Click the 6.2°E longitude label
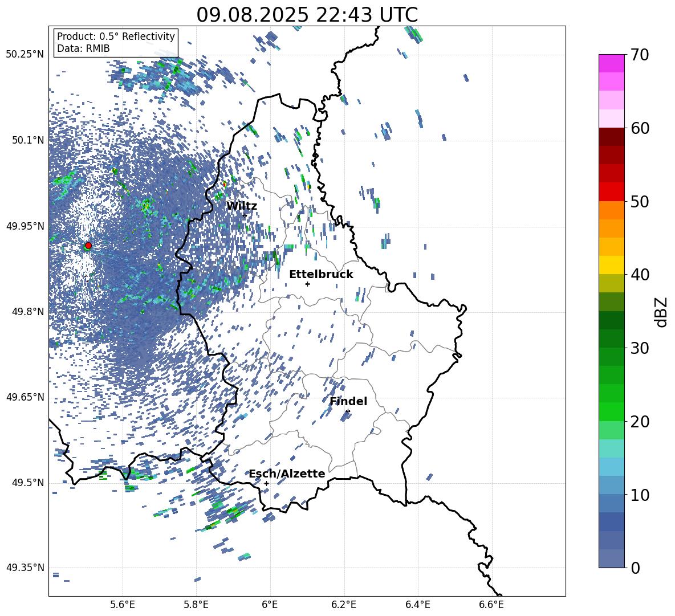Screen dimensions: 675x616 pos(344,605)
